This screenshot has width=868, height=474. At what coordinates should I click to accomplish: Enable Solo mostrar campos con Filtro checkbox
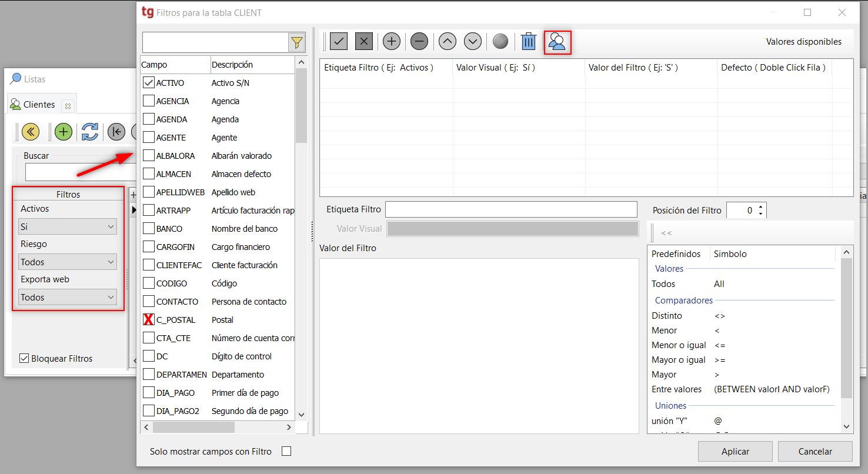tap(286, 452)
